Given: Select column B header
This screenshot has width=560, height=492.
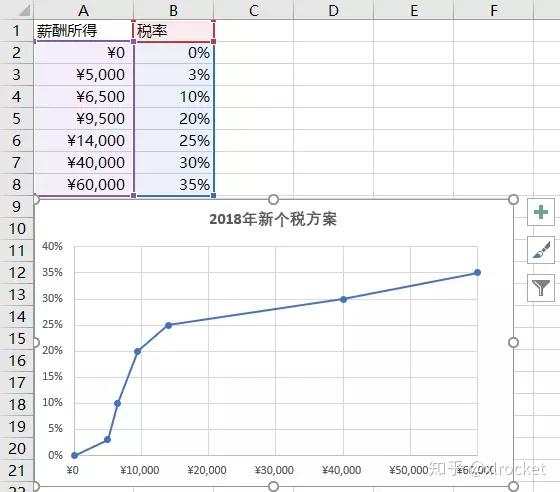Looking at the screenshot, I should pyautogui.click(x=174, y=10).
